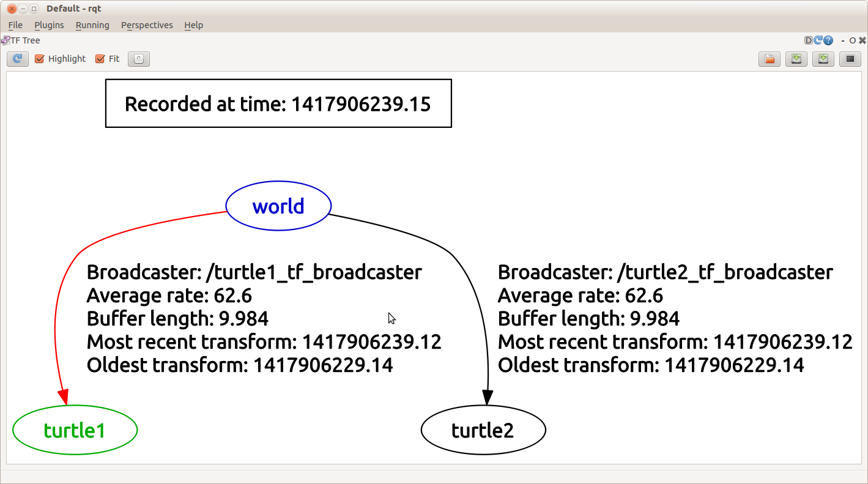This screenshot has height=484, width=868.
Task: Uncheck the Highlight checkbox
Action: tap(40, 59)
